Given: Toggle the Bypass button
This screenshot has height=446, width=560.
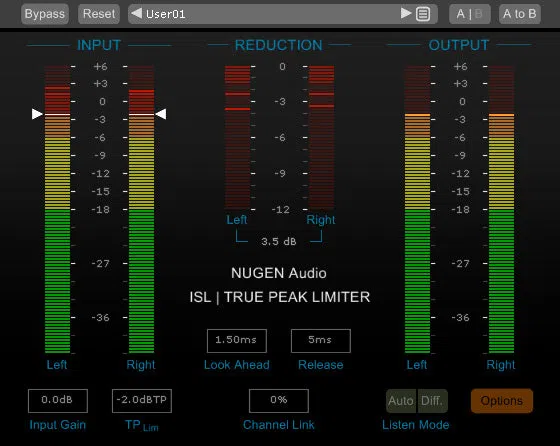Looking at the screenshot, I should pos(45,14).
